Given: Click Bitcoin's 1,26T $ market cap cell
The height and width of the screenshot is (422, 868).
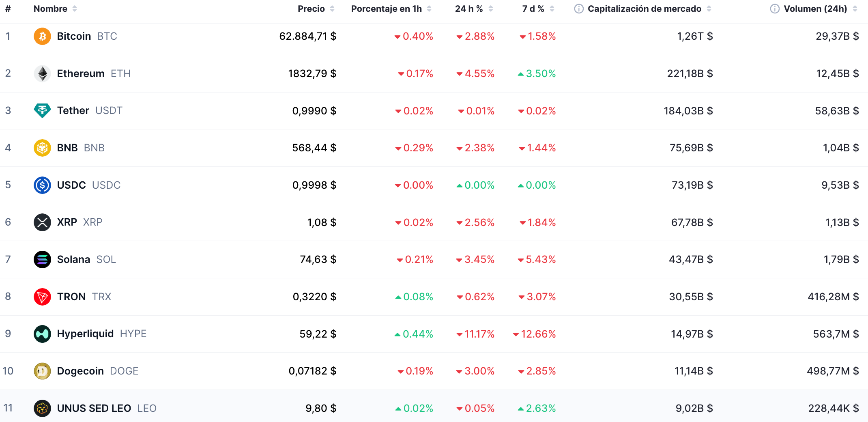Looking at the screenshot, I should 695,36.
